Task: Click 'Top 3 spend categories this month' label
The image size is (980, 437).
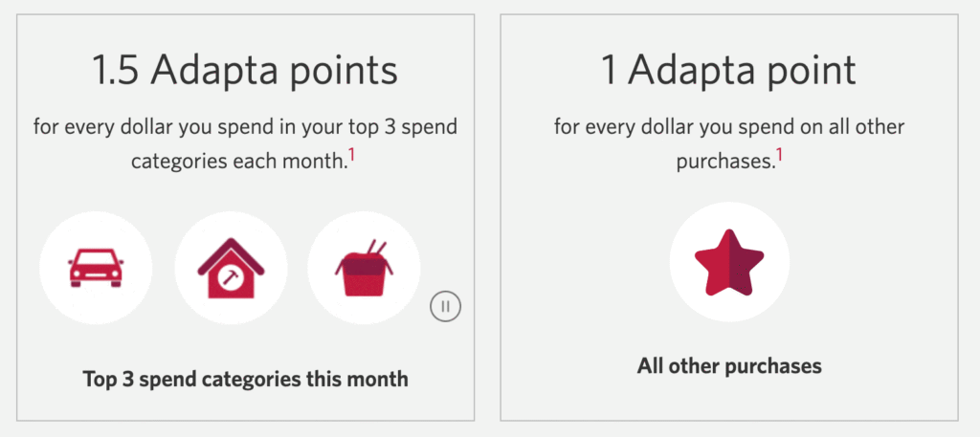Action: point(245,380)
